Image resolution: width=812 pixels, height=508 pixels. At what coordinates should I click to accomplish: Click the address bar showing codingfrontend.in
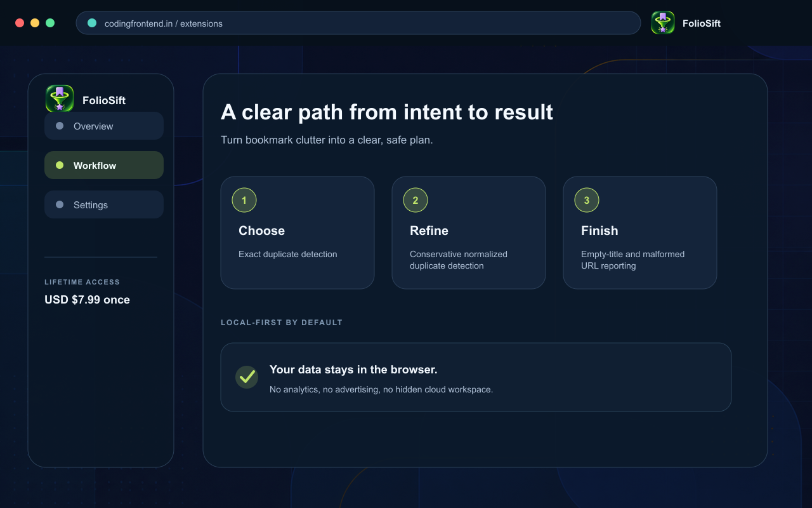click(358, 23)
